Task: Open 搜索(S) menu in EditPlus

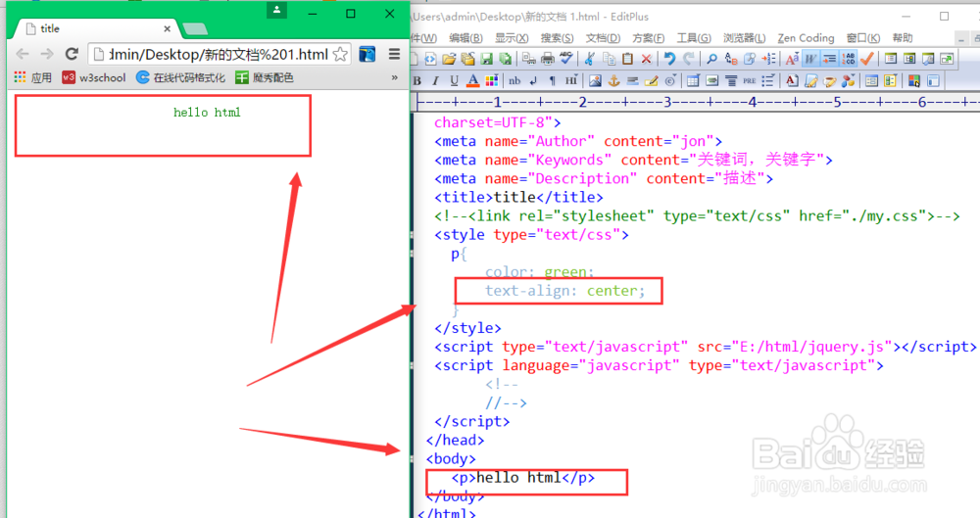Action: pos(557,38)
